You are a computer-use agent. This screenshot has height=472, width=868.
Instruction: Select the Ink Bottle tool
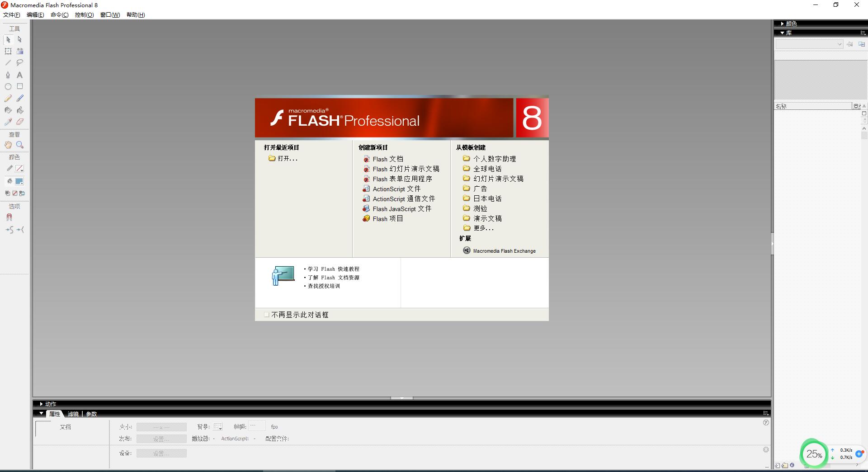tap(8, 110)
